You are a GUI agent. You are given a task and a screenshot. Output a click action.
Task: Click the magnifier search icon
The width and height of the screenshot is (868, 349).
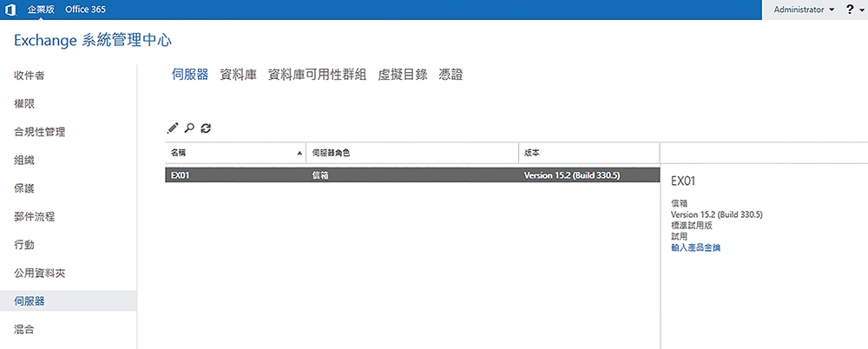pos(189,128)
